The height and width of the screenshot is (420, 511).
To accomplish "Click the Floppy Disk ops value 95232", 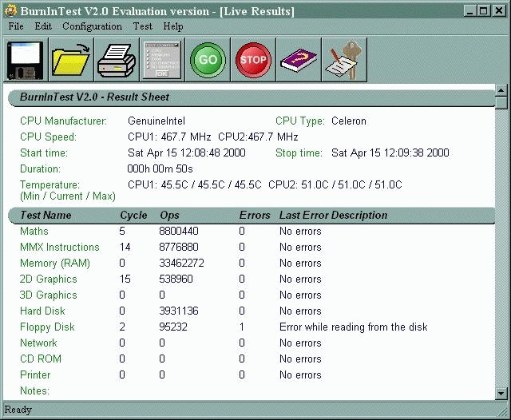I will point(173,327).
